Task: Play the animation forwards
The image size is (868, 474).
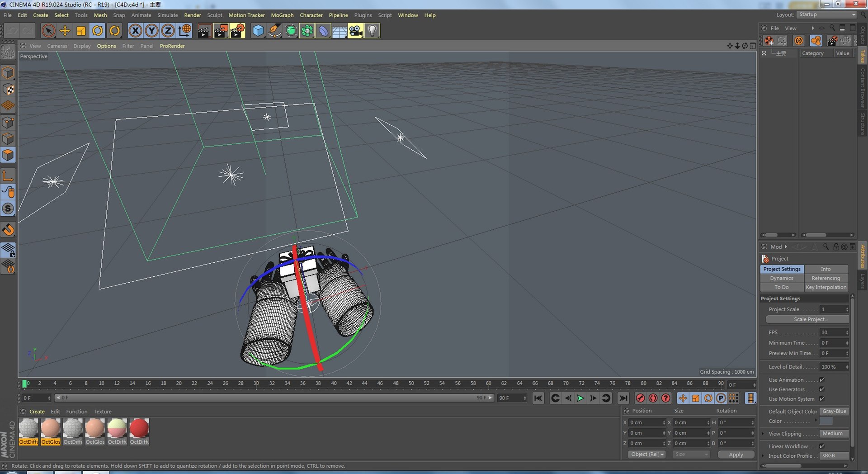Action: coord(580,398)
